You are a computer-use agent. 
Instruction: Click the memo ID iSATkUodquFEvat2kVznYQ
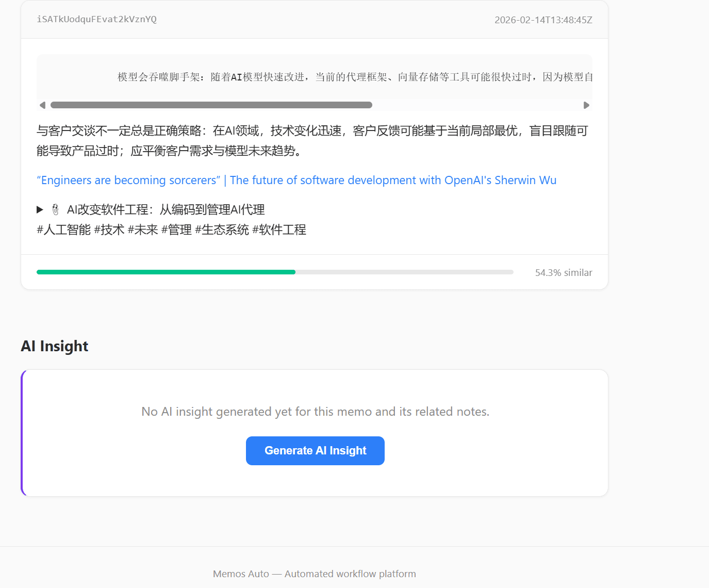[x=96, y=19]
